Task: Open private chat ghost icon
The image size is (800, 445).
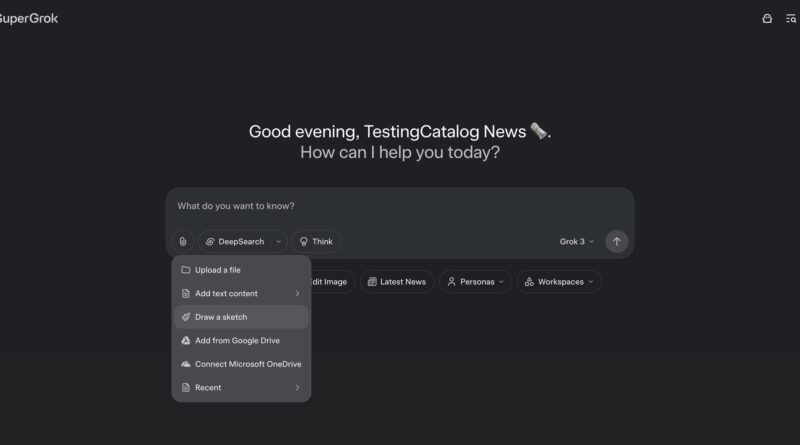Action: 767,18
